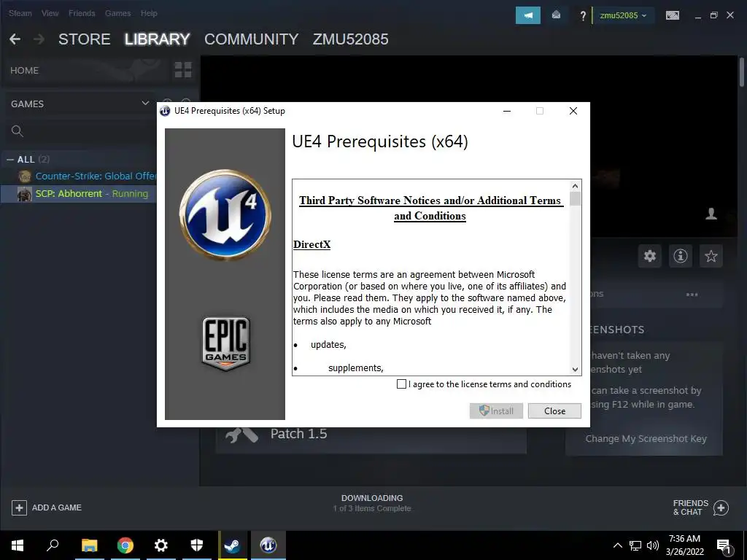Show hidden system tray icons
This screenshot has width=747, height=560.
[x=617, y=545]
